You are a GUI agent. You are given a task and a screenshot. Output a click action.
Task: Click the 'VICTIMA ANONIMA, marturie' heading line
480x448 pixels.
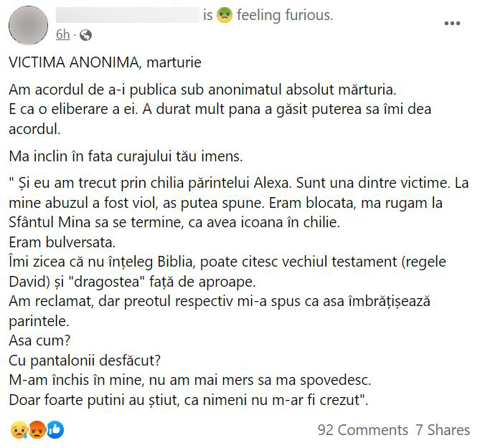pyautogui.click(x=105, y=62)
